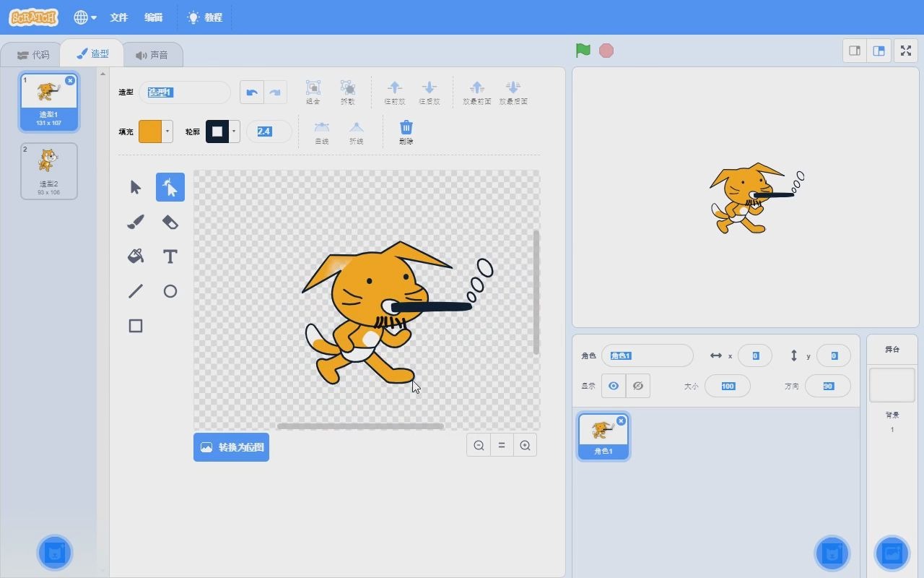The image size is (924, 578).
Task: Switch to the 代码 (Code) tab
Action: [33, 55]
